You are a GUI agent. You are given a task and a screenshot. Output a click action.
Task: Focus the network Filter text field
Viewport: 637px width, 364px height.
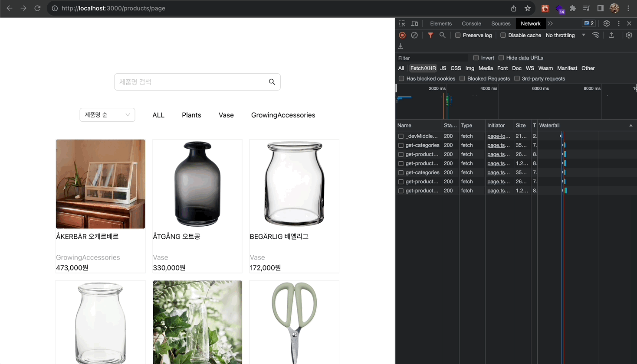coord(432,58)
